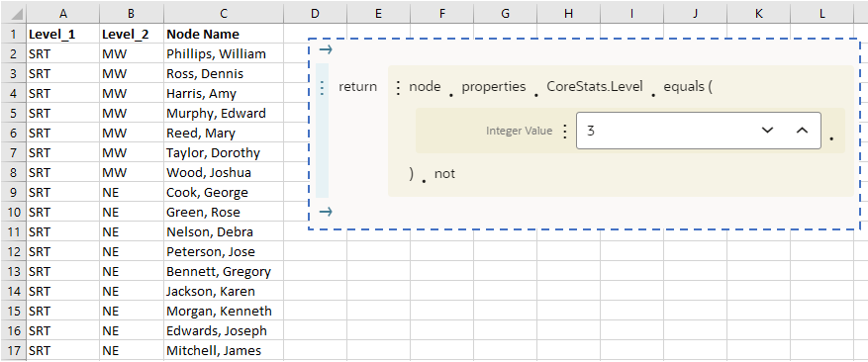Click the 'not' token in the expression
Viewport: 868px width, 362px height.
(x=444, y=174)
